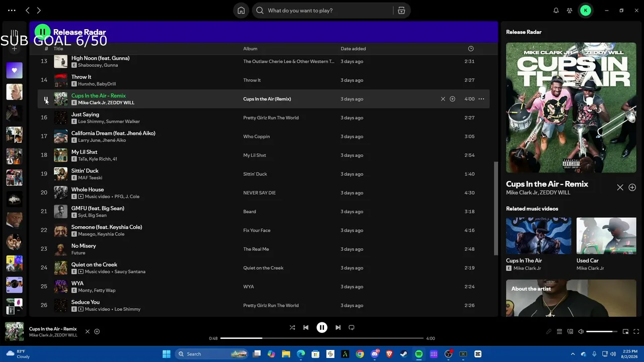Open the About the artist card

click(x=571, y=298)
